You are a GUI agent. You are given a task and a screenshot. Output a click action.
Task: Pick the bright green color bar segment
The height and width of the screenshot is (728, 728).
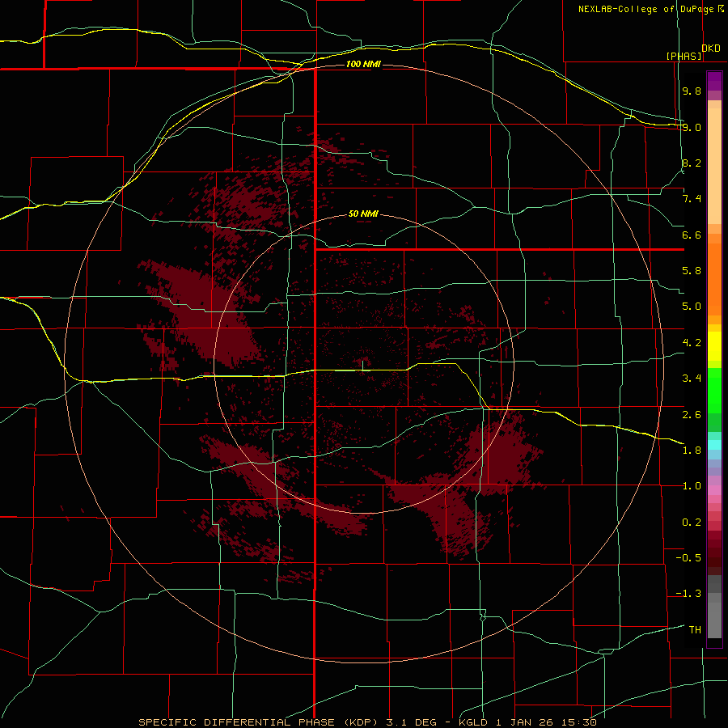point(714,390)
